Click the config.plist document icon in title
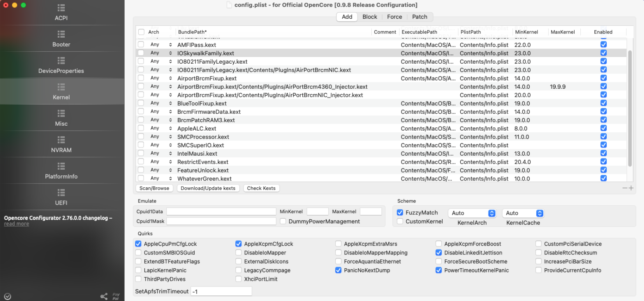This screenshot has height=301, width=644. pyautogui.click(x=229, y=5)
